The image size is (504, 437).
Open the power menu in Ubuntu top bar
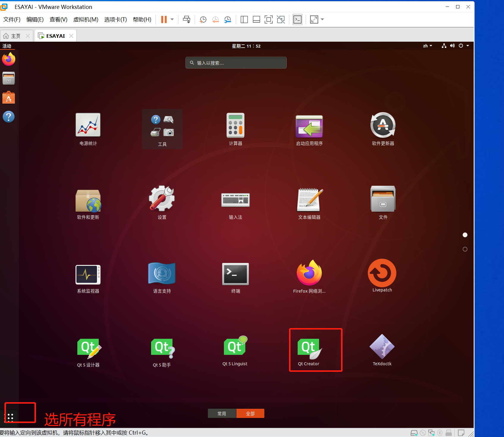[x=461, y=46]
